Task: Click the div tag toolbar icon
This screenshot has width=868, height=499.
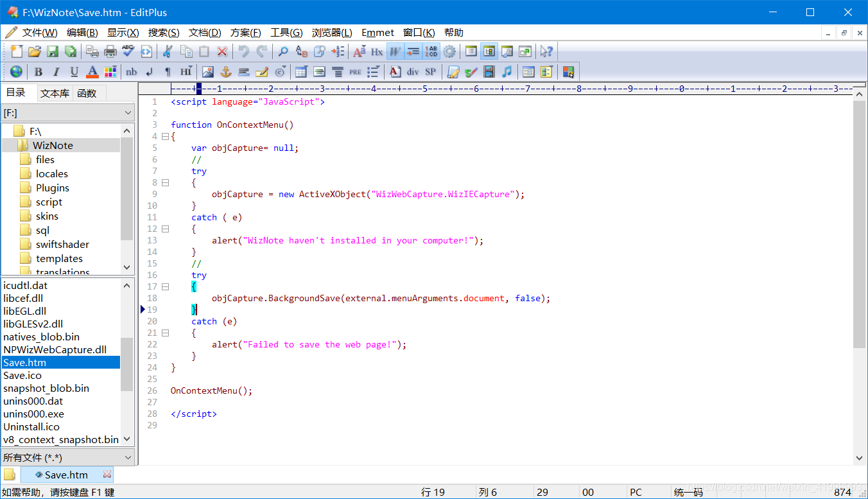Action: [x=413, y=71]
